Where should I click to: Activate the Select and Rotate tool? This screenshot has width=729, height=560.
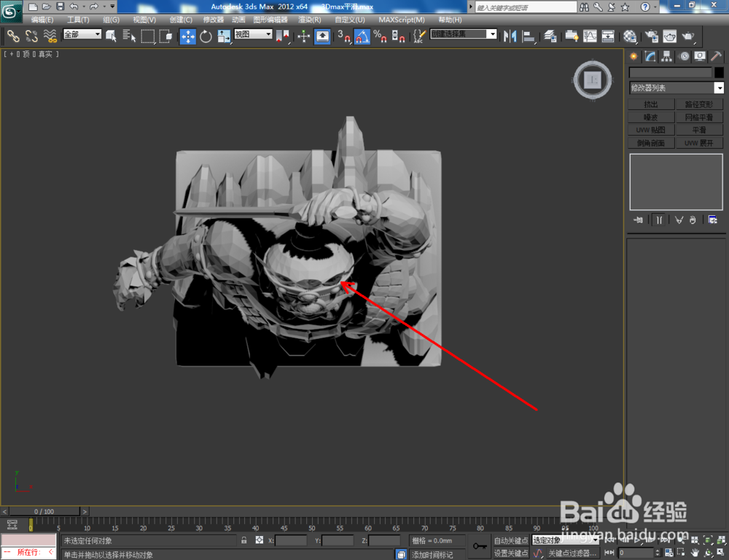click(x=206, y=36)
